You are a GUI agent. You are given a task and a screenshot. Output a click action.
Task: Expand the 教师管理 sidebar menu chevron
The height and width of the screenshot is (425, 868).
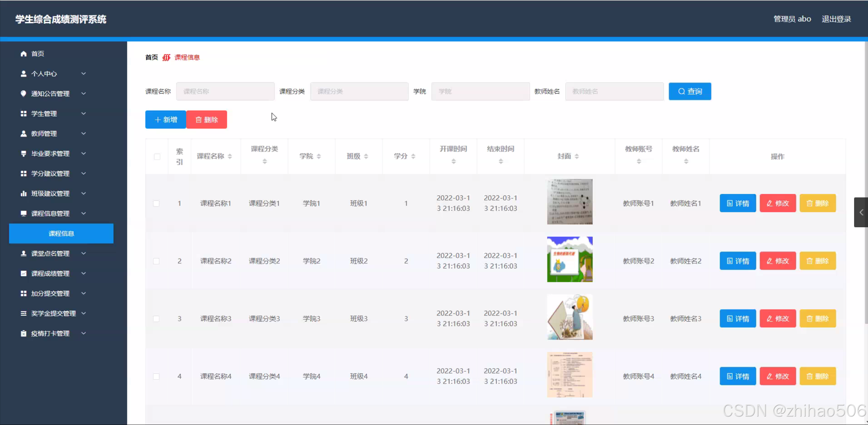tap(83, 134)
